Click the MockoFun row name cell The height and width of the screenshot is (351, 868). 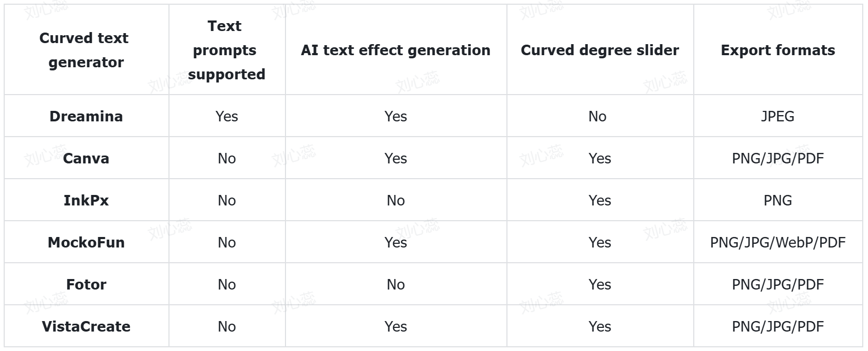[x=86, y=242]
